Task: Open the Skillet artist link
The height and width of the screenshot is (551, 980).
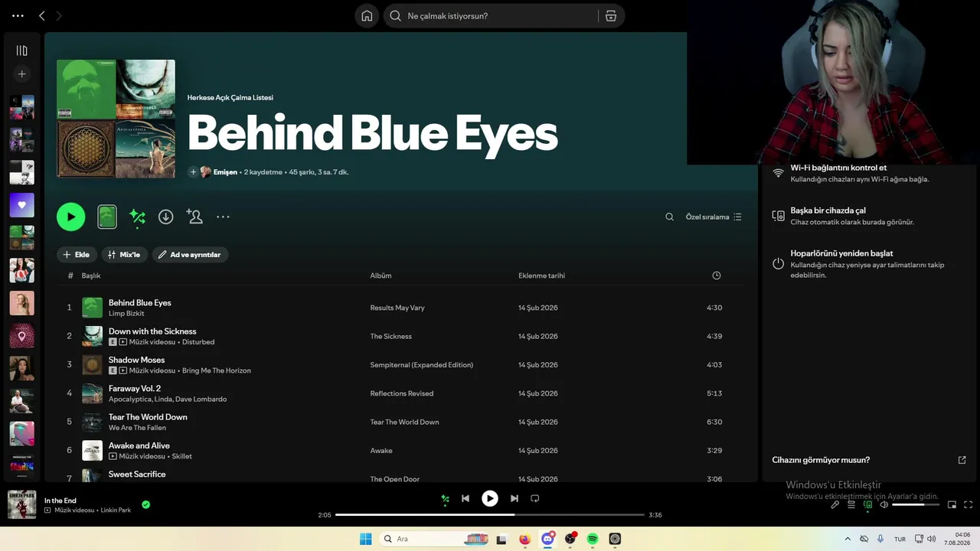Action: 181,456
